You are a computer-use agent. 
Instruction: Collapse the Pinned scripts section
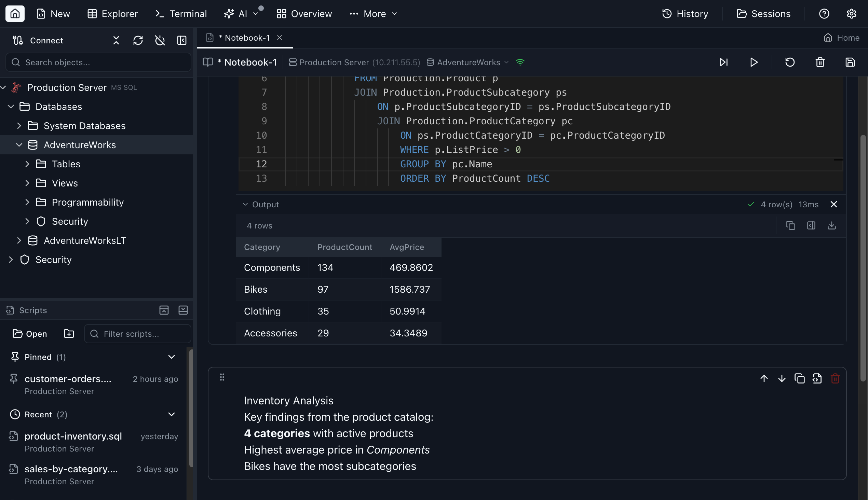pos(172,357)
